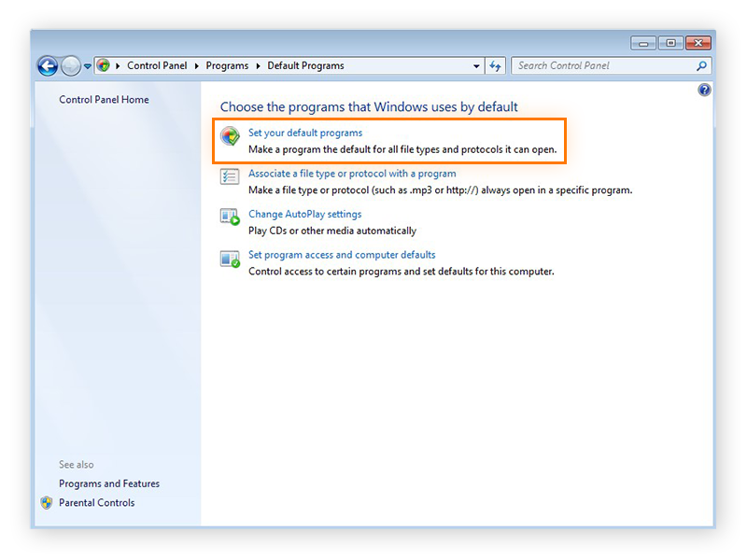
Task: Expand the chevron after Programs in the breadcrumb
Action: click(x=257, y=65)
